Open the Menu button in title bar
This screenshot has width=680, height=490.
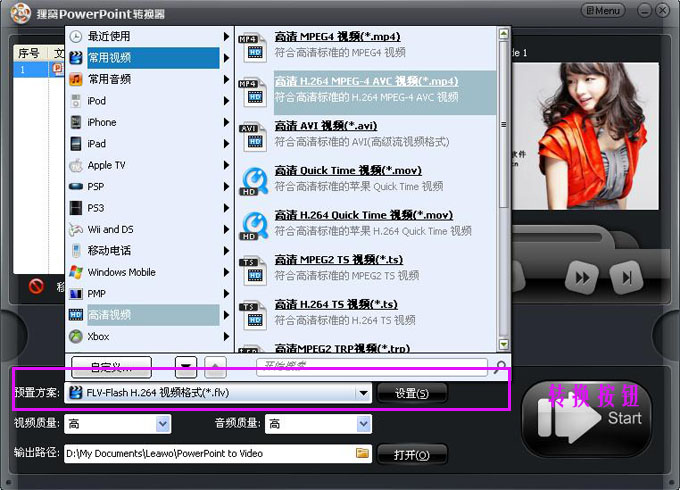click(x=603, y=10)
